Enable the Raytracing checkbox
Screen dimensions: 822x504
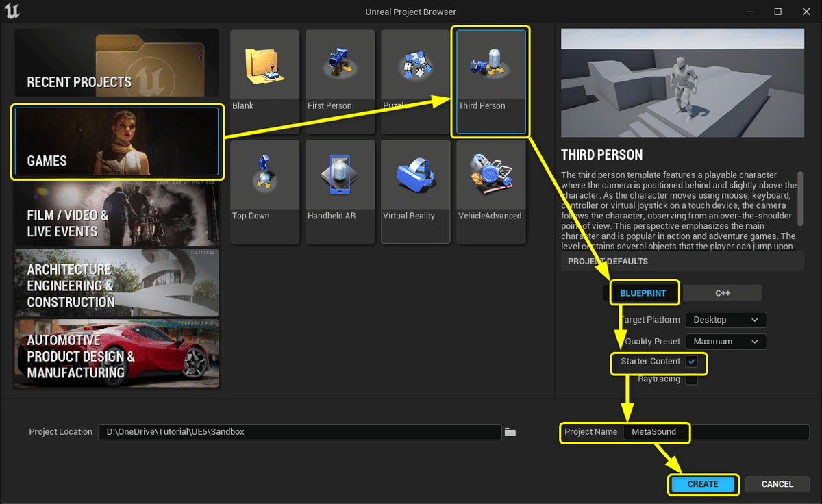click(692, 379)
